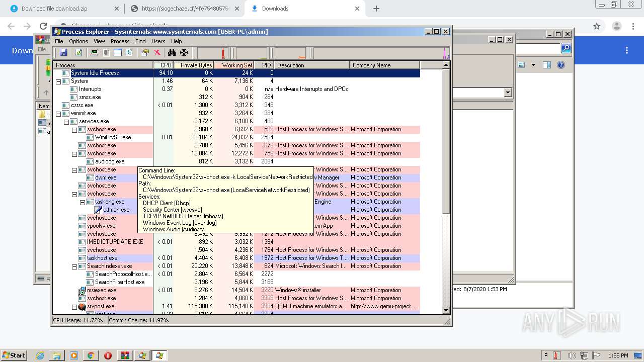The width and height of the screenshot is (644, 362).
Task: Click the View DLLs/Handles toolbar icon
Action: coord(129,53)
